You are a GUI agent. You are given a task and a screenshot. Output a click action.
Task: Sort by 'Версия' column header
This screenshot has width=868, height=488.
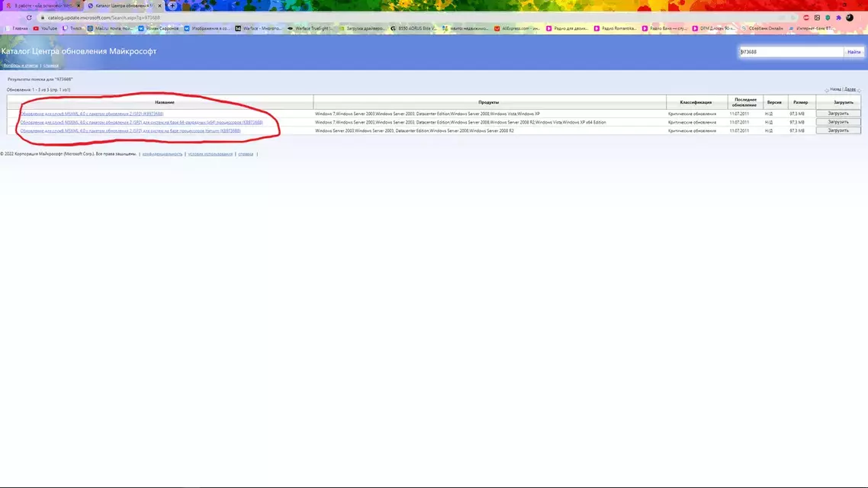[x=774, y=102]
